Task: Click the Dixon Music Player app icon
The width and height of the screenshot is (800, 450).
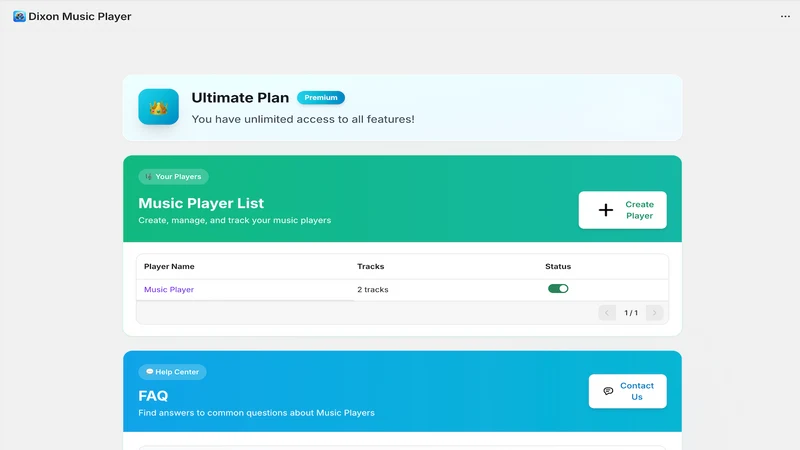Action: 19,16
